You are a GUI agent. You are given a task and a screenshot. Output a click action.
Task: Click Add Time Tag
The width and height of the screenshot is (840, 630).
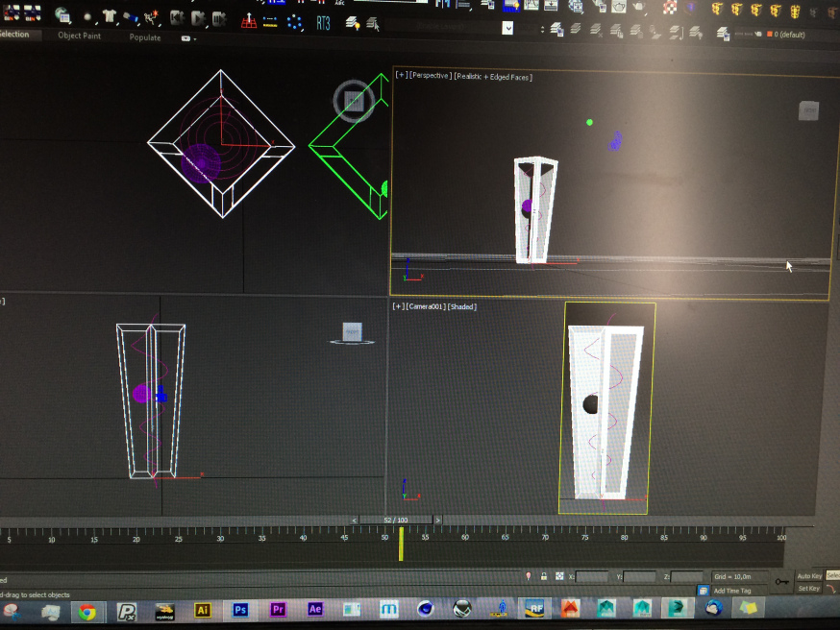click(731, 591)
